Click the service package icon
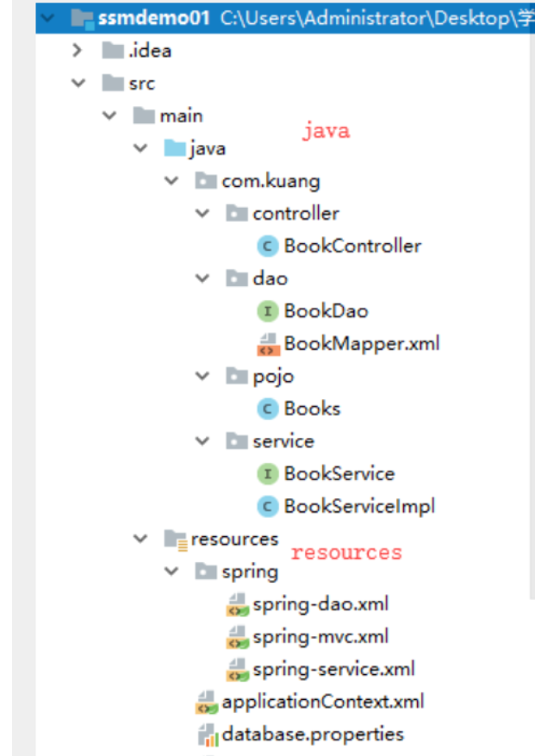Viewport: 535px width, 756px height. [x=237, y=441]
